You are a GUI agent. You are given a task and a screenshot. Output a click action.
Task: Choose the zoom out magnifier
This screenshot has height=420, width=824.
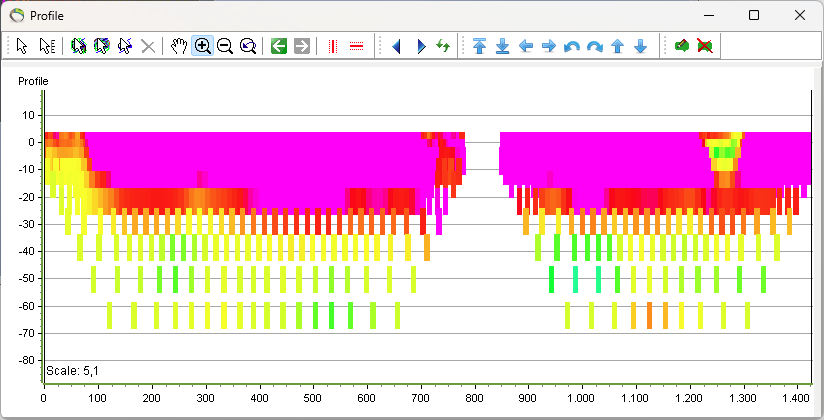pyautogui.click(x=225, y=46)
